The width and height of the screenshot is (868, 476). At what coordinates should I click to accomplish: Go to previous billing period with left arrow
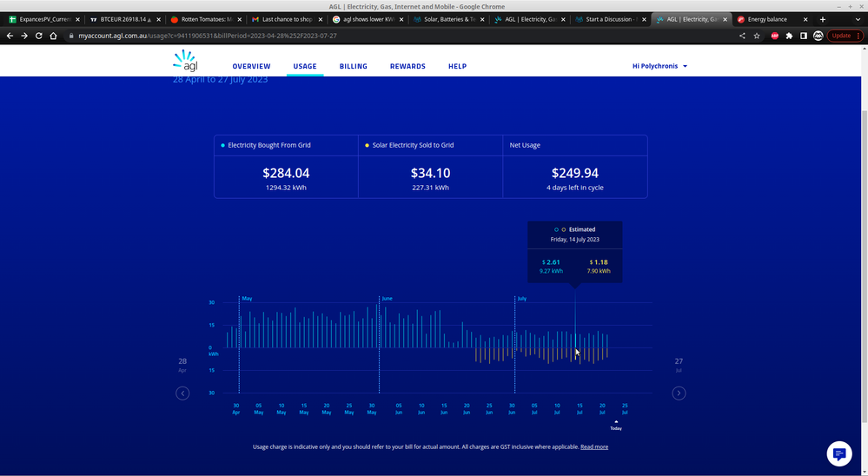click(182, 393)
